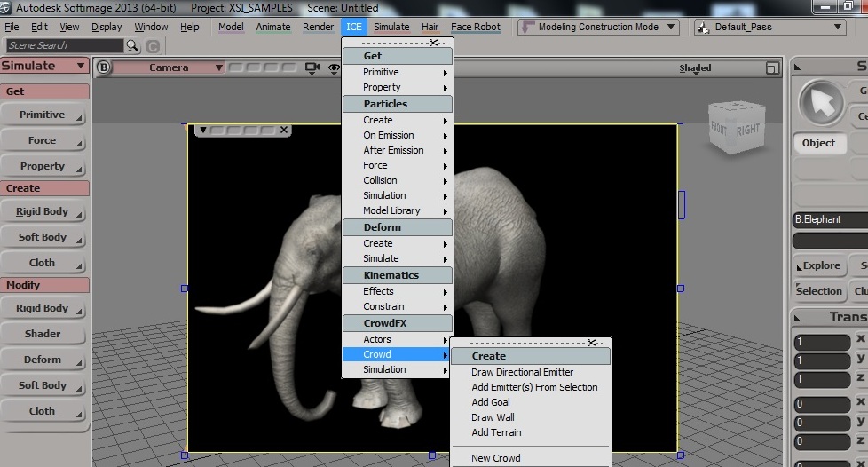The width and height of the screenshot is (868, 467).
Task: Toggle the viewport eye visibility icon
Action: pyautogui.click(x=334, y=68)
